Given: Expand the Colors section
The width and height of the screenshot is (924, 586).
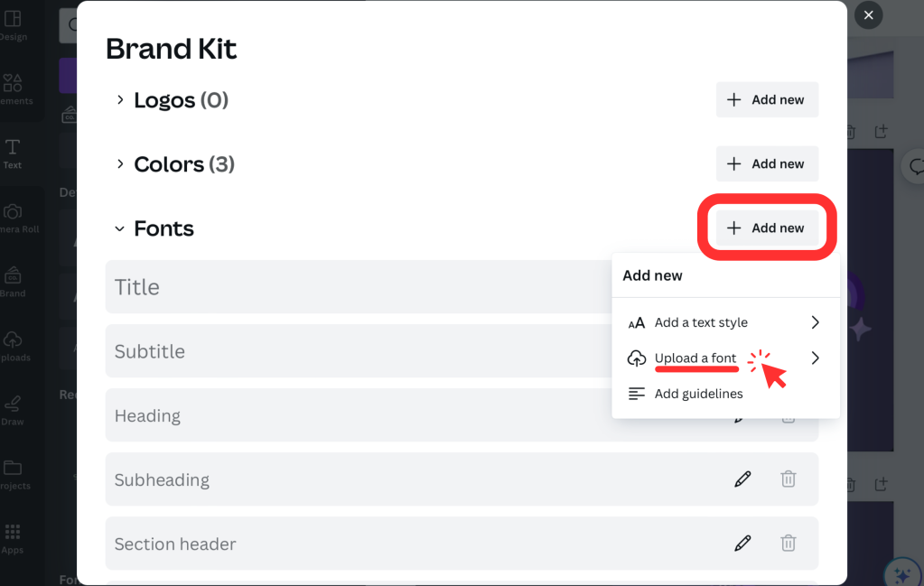Looking at the screenshot, I should coord(120,164).
